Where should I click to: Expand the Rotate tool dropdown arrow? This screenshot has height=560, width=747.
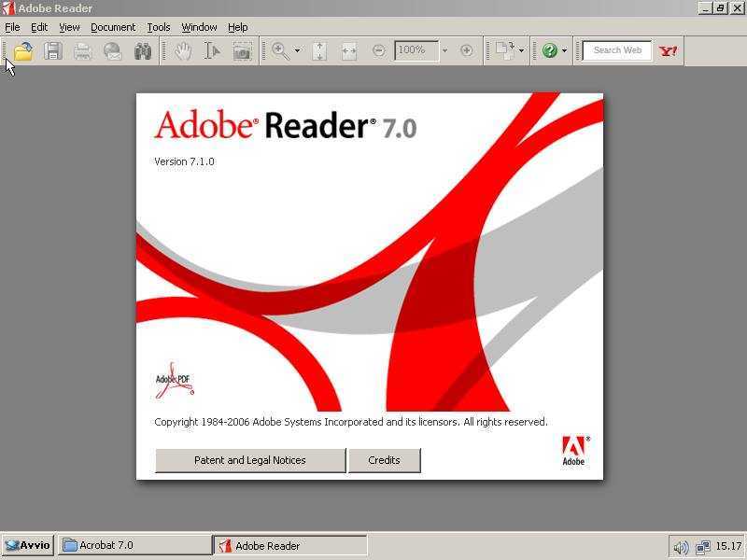coord(522,50)
